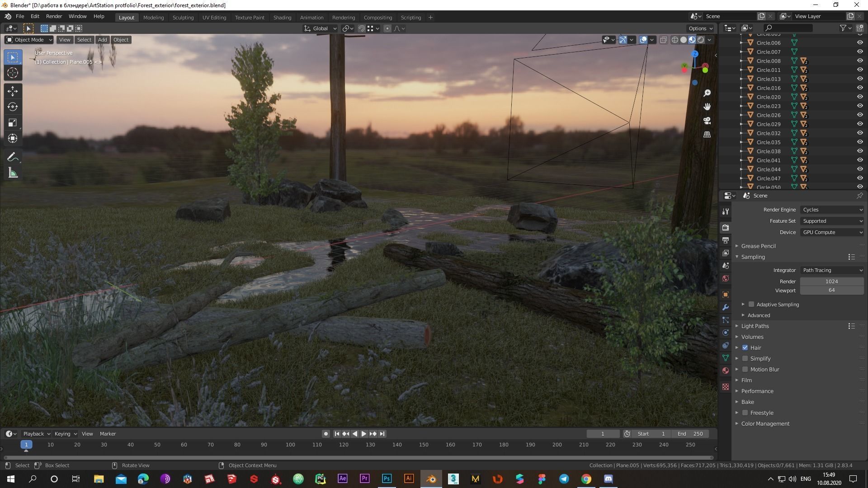Uncheck the Hair checkbox
868x488 pixels.
(x=745, y=347)
